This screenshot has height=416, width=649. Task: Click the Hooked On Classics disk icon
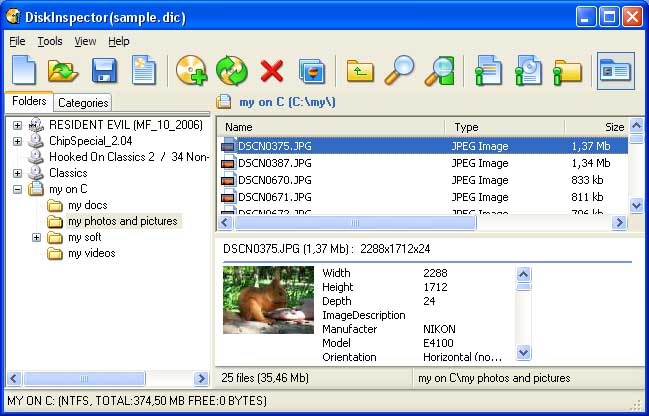(36, 157)
